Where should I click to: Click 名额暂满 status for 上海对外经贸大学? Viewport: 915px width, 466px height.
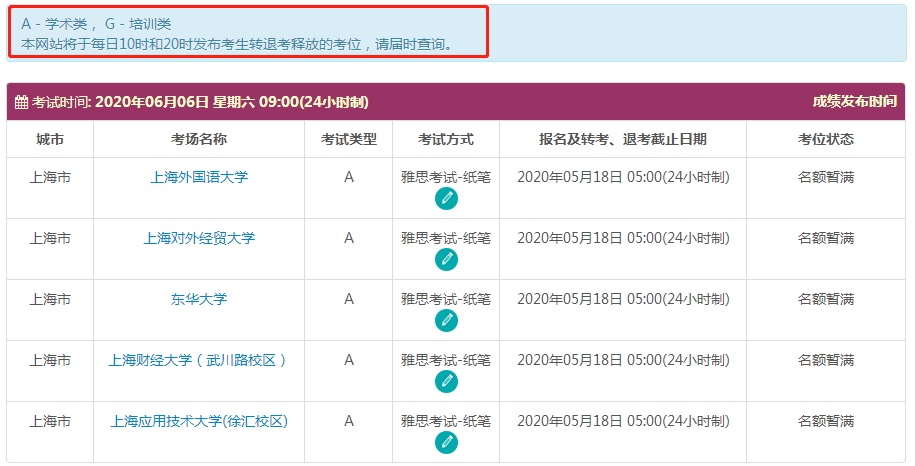(826, 238)
